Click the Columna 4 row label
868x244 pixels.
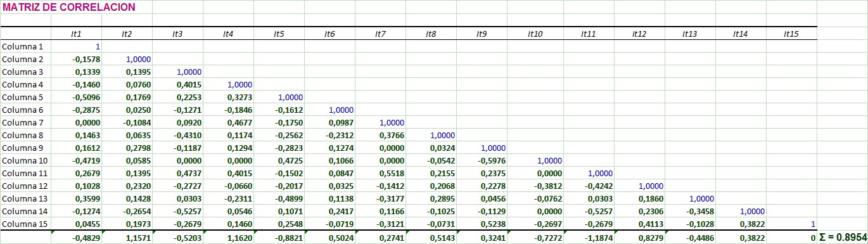[x=25, y=84]
